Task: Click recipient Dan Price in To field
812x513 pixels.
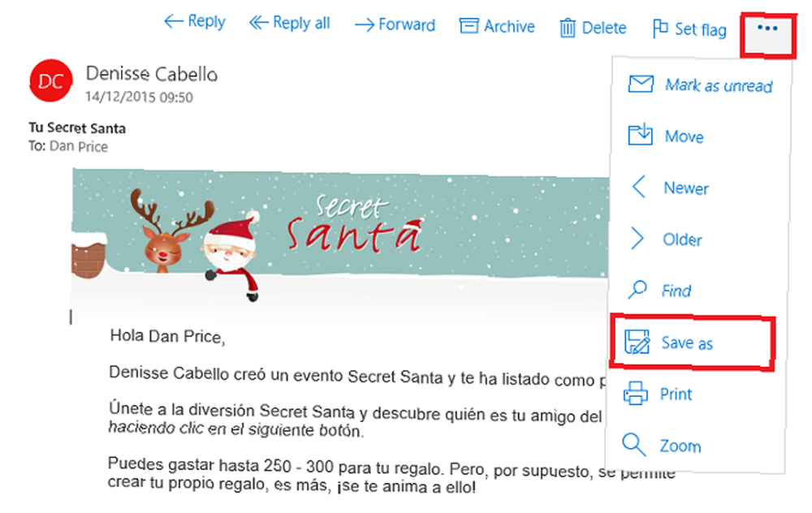Action: pyautogui.click(x=79, y=146)
